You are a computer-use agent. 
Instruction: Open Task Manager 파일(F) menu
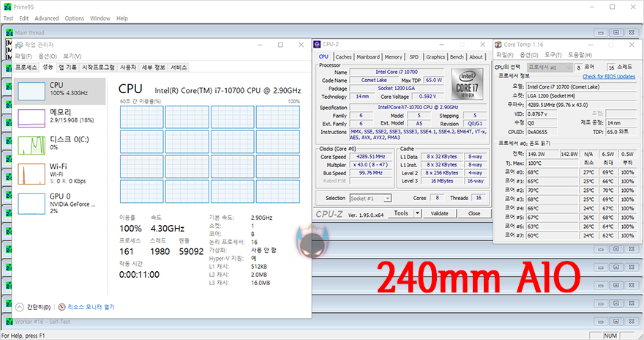click(23, 56)
